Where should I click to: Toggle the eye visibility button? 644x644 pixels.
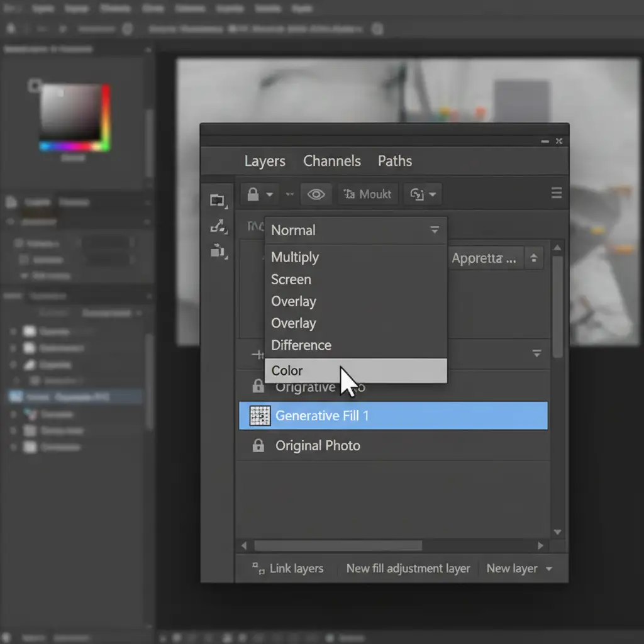pyautogui.click(x=316, y=194)
